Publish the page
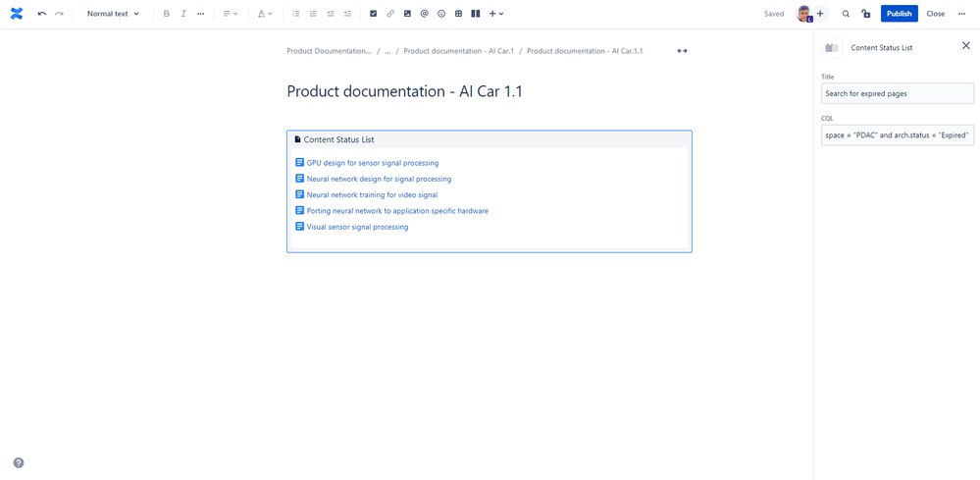The height and width of the screenshot is (480, 980). (x=900, y=14)
